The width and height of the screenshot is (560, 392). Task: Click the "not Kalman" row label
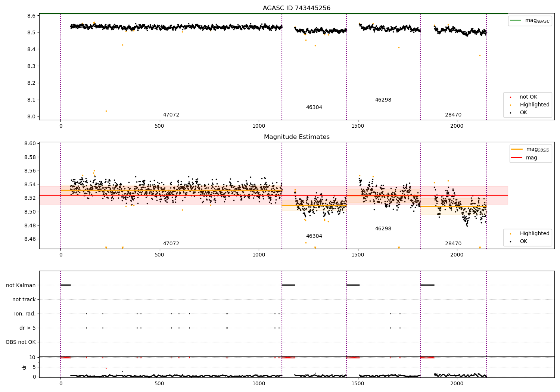(x=21, y=285)
